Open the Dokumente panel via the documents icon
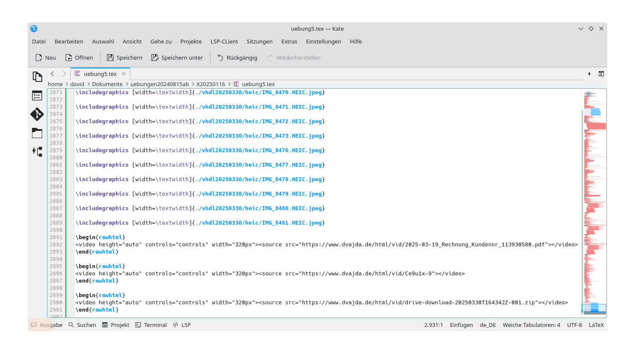 (x=37, y=76)
